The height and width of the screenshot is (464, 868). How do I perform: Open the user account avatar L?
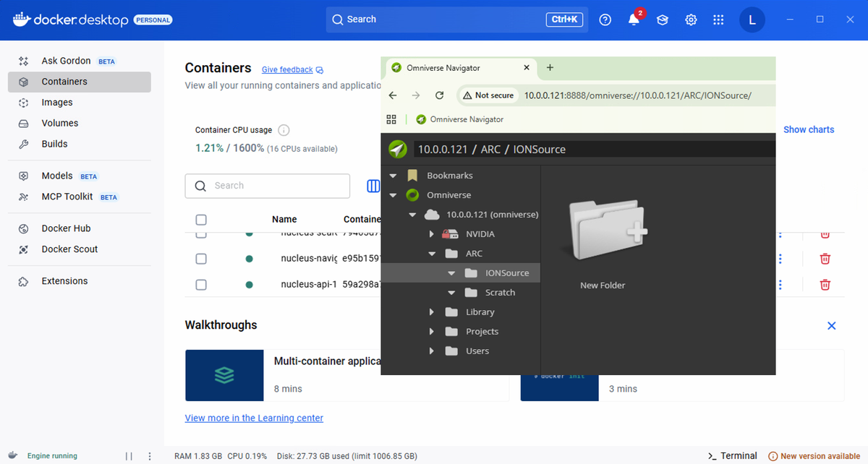752,20
